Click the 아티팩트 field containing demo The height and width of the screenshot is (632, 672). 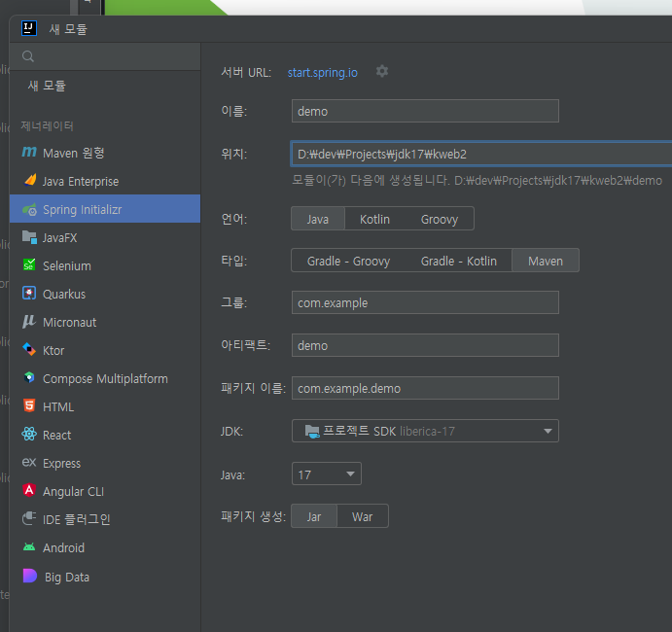425,345
